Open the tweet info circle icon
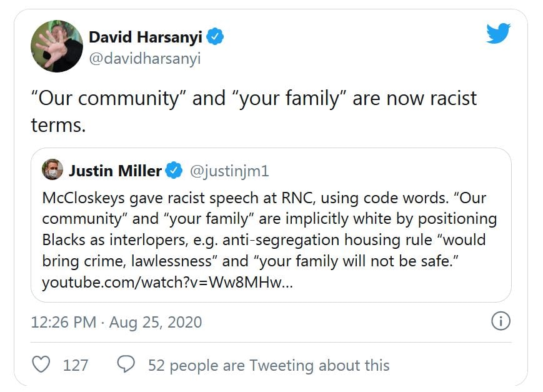This screenshot has width=543, height=392. 501,321
